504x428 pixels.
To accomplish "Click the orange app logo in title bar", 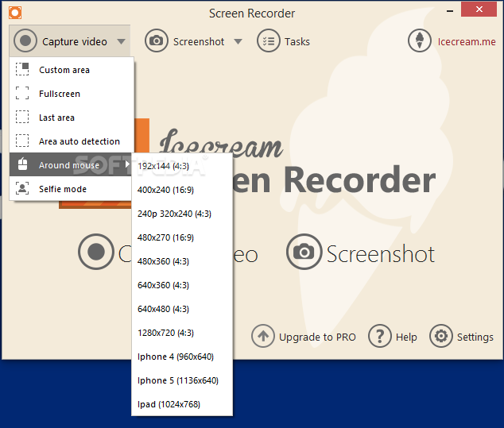I will 15,13.
